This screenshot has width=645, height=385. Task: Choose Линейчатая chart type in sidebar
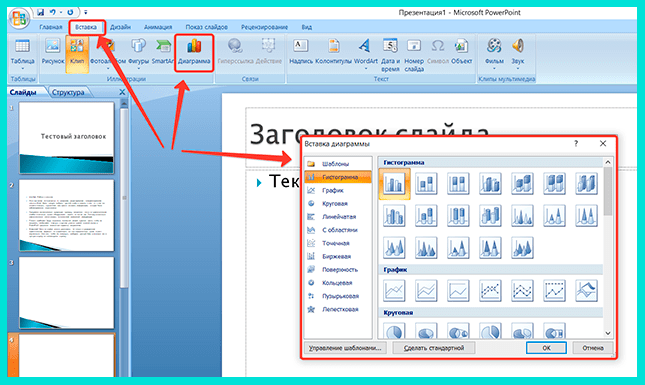click(x=338, y=217)
